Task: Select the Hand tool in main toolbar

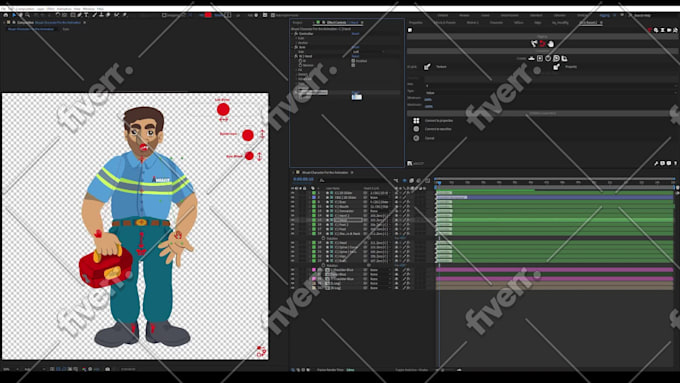Action: 20,15
